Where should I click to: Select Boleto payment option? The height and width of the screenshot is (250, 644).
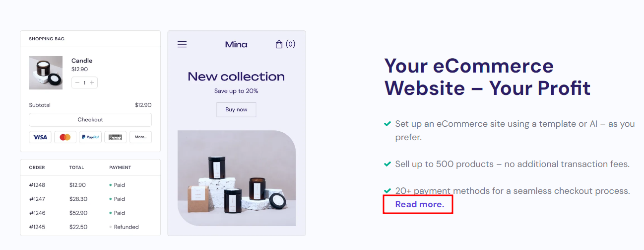click(115, 137)
